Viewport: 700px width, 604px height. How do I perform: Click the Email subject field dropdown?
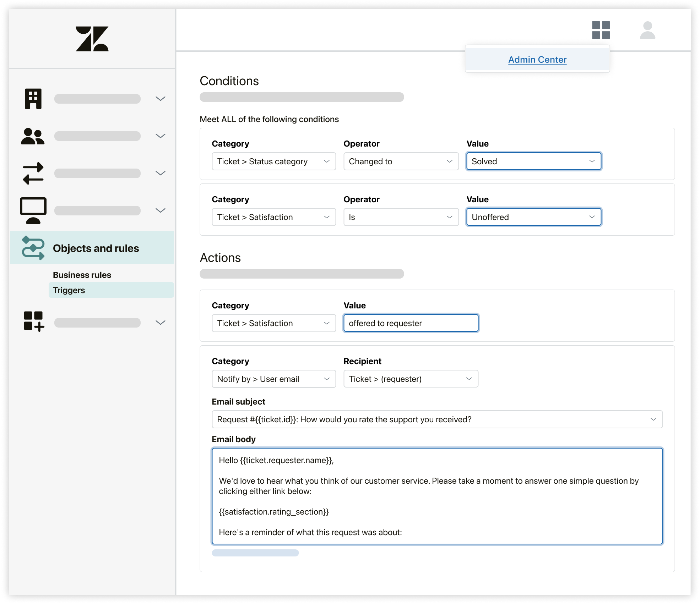(x=653, y=419)
